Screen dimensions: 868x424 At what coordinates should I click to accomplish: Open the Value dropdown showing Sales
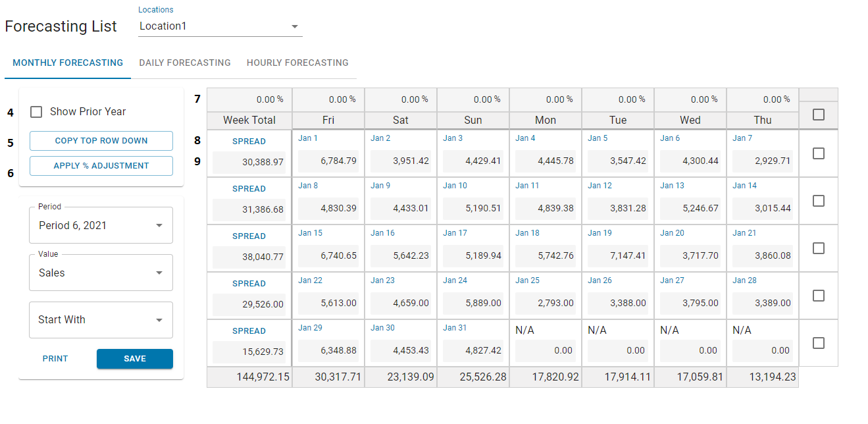pos(101,273)
